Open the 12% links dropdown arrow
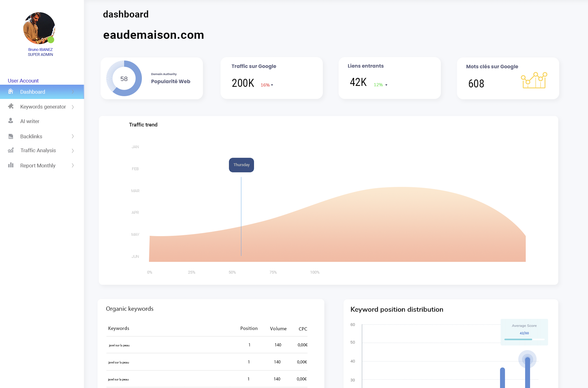Viewport: 588px width, 388px height. [386, 85]
